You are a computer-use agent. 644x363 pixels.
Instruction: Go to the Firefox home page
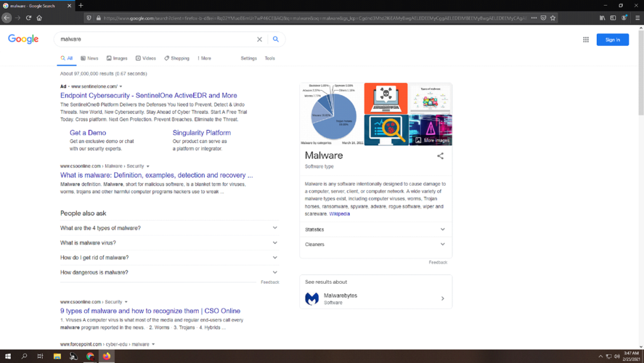pyautogui.click(x=40, y=18)
